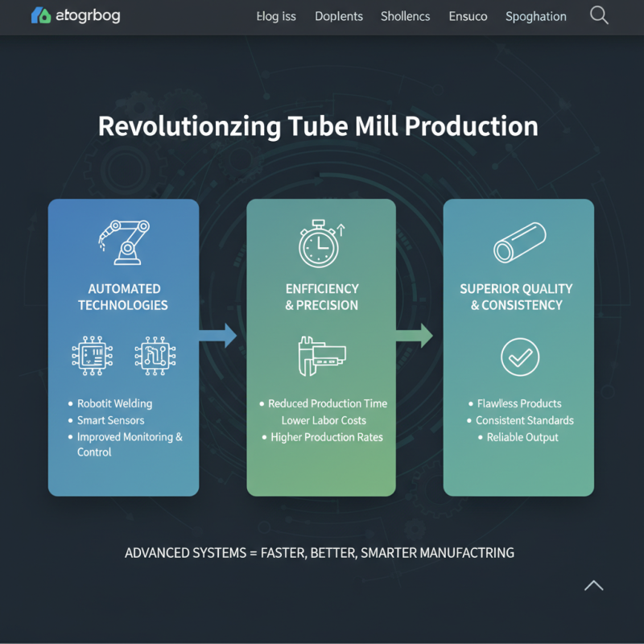Open the search icon in the navbar
Image resolution: width=644 pixels, height=644 pixels.
599,15
